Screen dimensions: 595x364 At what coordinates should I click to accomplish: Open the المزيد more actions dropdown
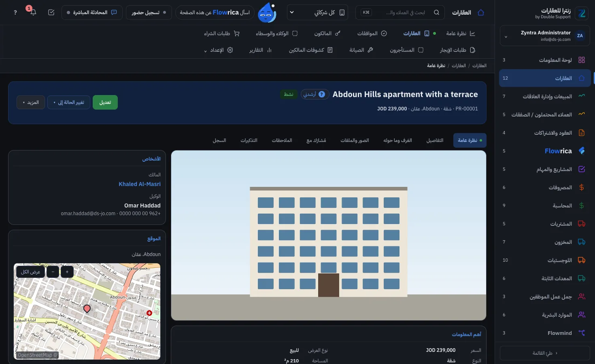pyautogui.click(x=31, y=102)
